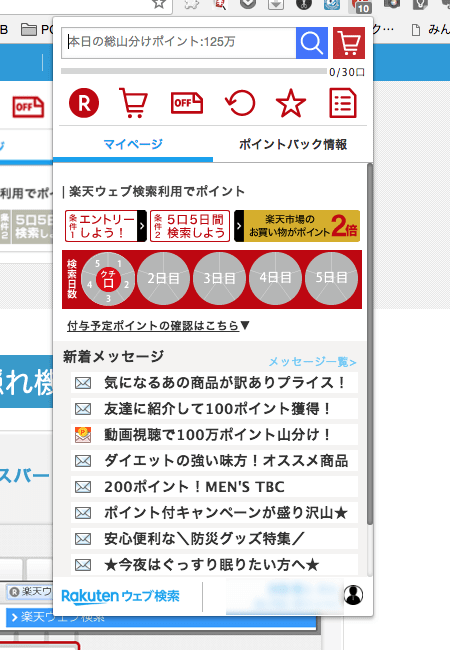Switch to the ポイントバック情報 tab
This screenshot has width=450, height=650.
pos(293,145)
